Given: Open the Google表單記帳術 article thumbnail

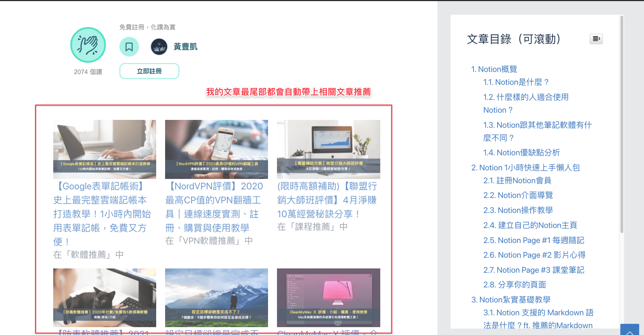Looking at the screenshot, I should tap(105, 149).
